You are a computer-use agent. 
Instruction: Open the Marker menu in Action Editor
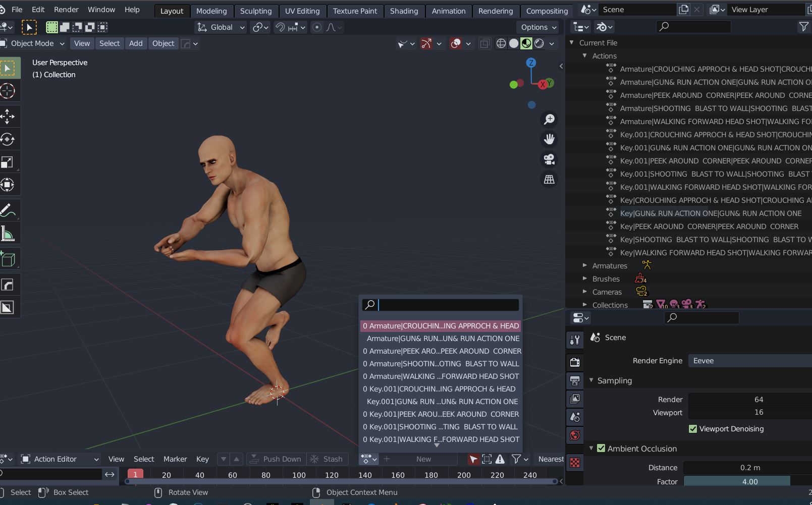tap(175, 459)
